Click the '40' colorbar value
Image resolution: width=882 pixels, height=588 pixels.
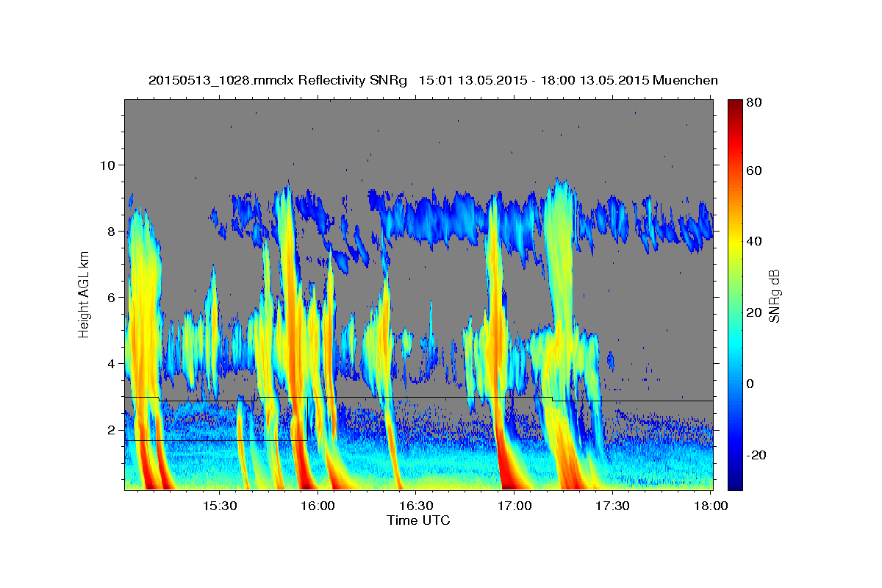tap(755, 242)
